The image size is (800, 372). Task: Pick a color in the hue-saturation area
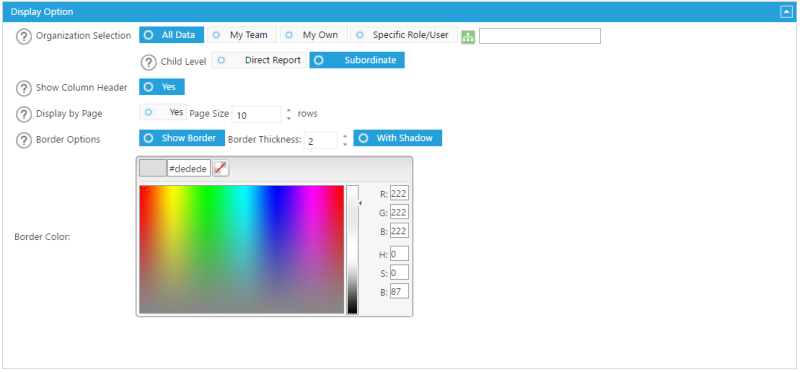(241, 249)
